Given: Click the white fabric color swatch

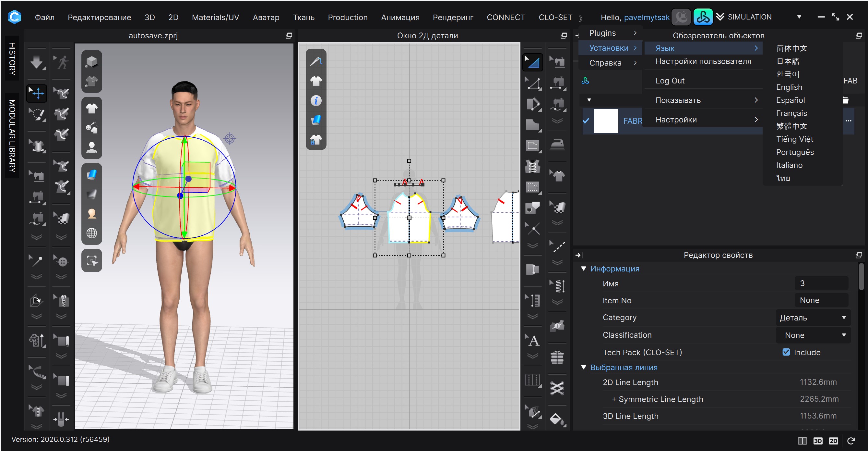Looking at the screenshot, I should [606, 120].
